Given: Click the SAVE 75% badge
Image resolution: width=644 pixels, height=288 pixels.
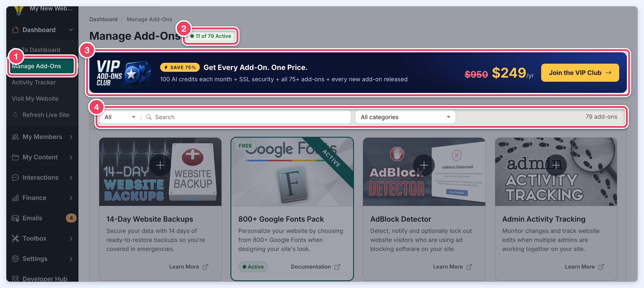Looking at the screenshot, I should click(x=180, y=67).
